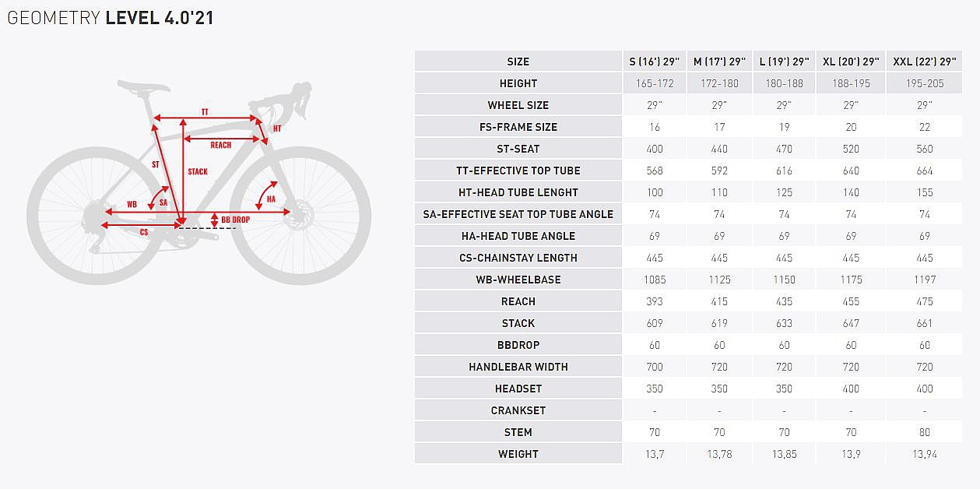Select the M (17') 29" size column header
Image resolution: width=980 pixels, height=489 pixels.
[x=719, y=62]
